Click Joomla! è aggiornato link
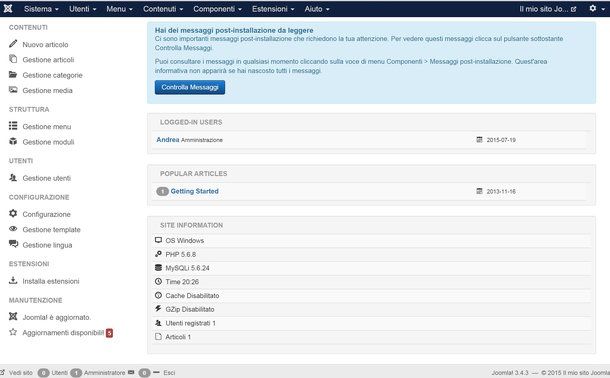The width and height of the screenshot is (610, 378). click(x=56, y=317)
